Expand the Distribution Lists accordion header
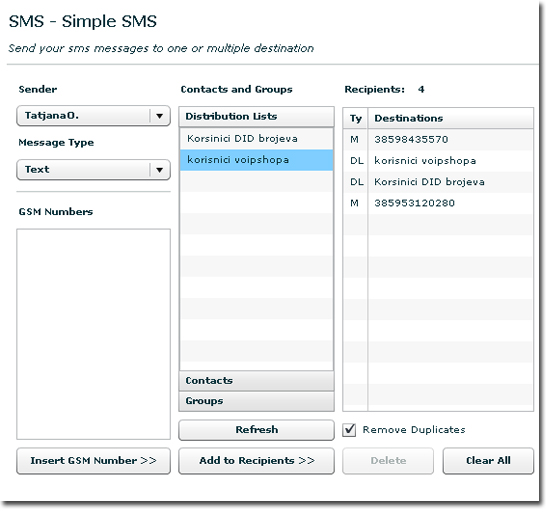This screenshot has width=559, height=519. click(257, 117)
